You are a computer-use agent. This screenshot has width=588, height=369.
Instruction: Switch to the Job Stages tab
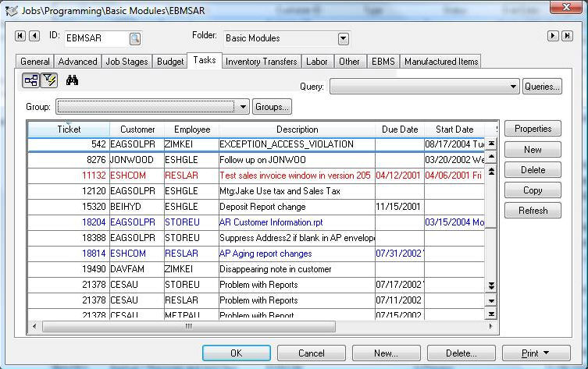pyautogui.click(x=127, y=61)
